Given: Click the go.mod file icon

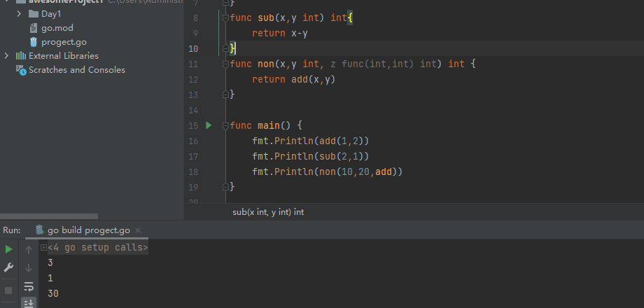Looking at the screenshot, I should tap(34, 28).
